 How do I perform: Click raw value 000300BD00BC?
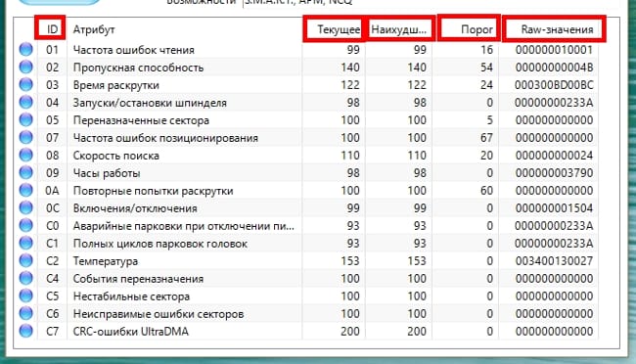coord(554,85)
